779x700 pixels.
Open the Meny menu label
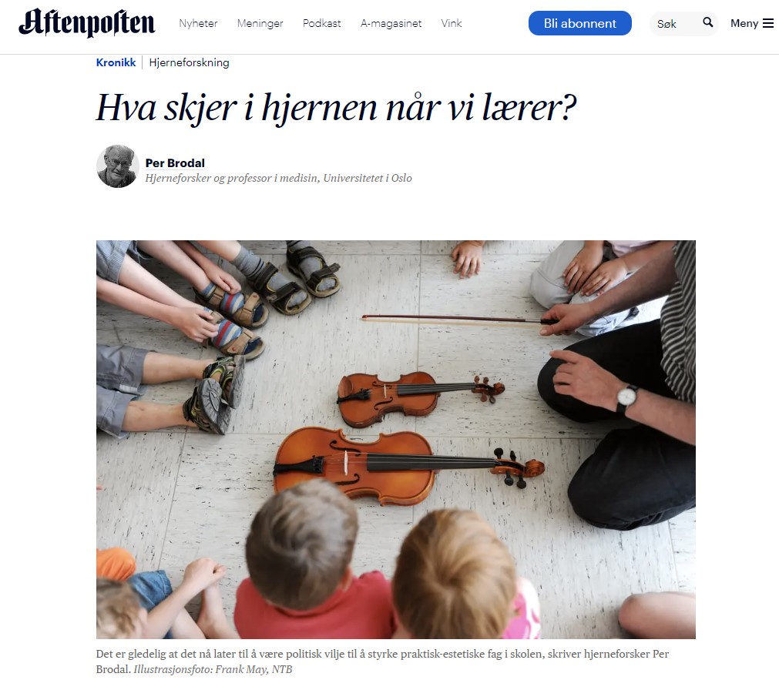tap(744, 23)
